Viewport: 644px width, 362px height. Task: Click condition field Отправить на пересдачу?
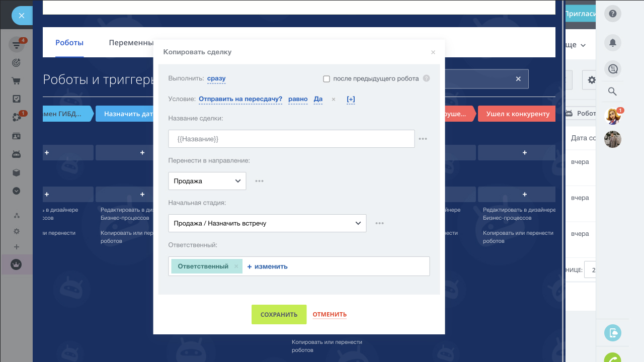pos(240,99)
